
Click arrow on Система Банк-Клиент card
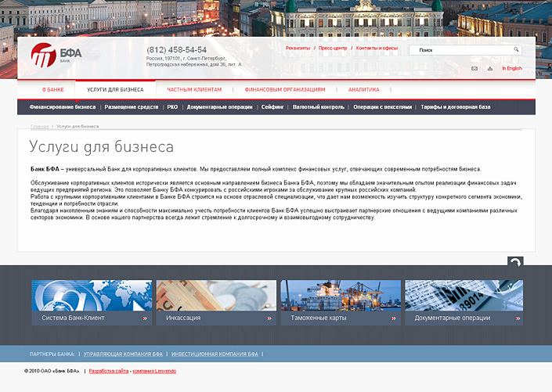pos(145,318)
